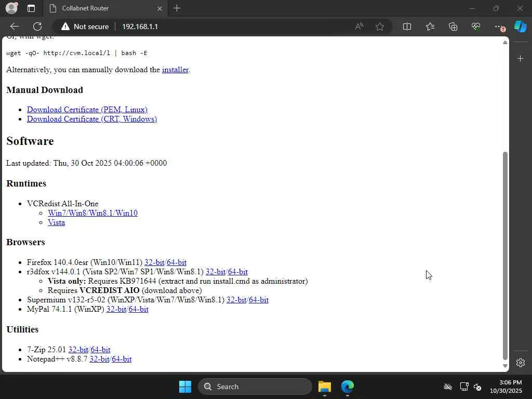
Task: Download r3dfox v144.0.1 64-bit
Action: [238, 272]
